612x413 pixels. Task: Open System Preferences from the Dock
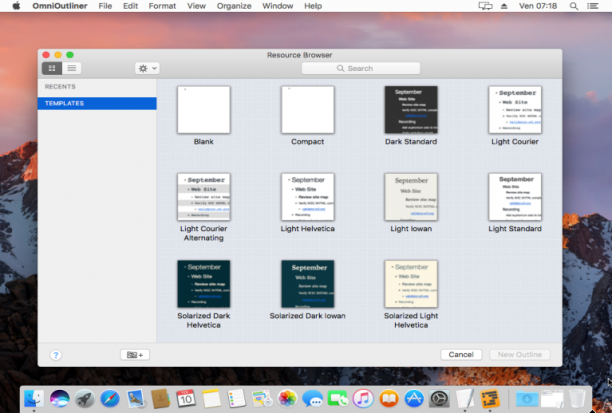[x=439, y=399]
